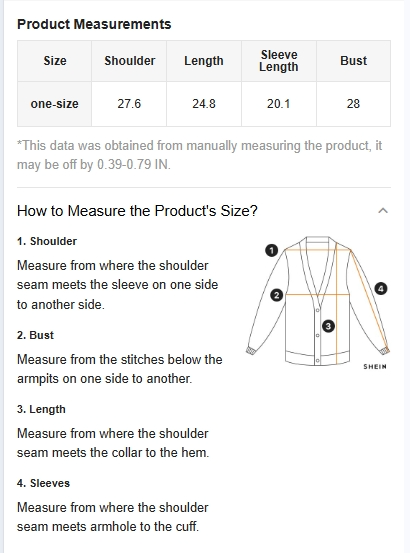Click the 4. Sleeves instruction heading
The height and width of the screenshot is (553, 410).
[x=43, y=483]
